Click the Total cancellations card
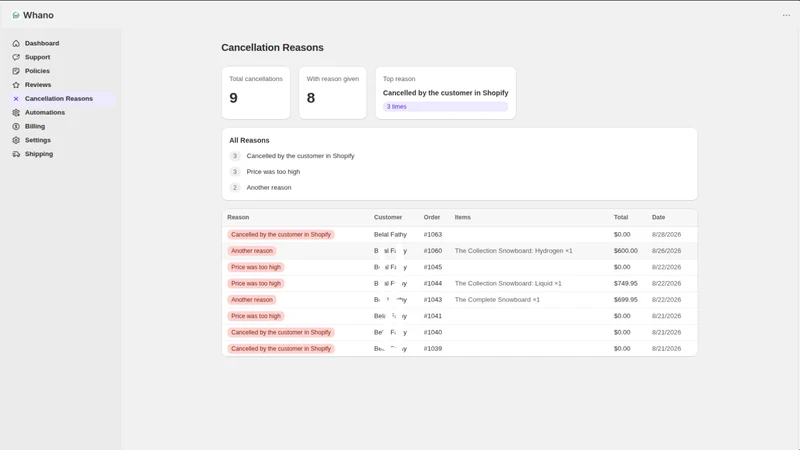Image resolution: width=800 pixels, height=450 pixels. pyautogui.click(x=256, y=93)
